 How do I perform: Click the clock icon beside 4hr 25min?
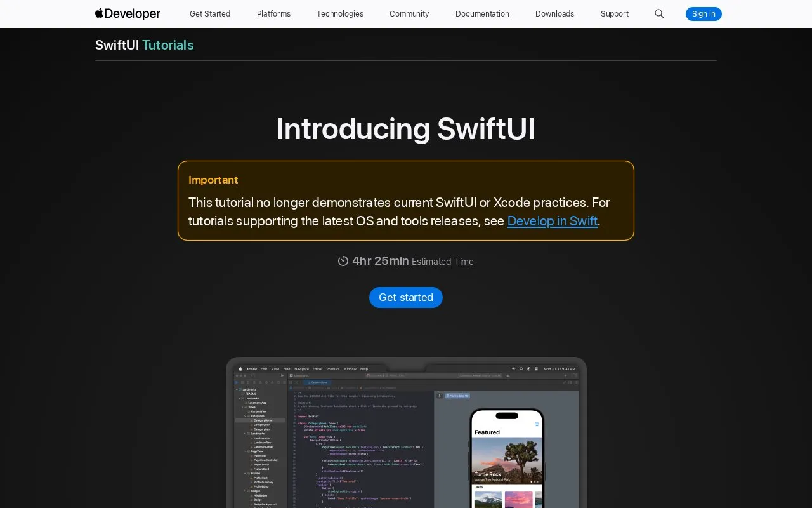[x=343, y=261]
